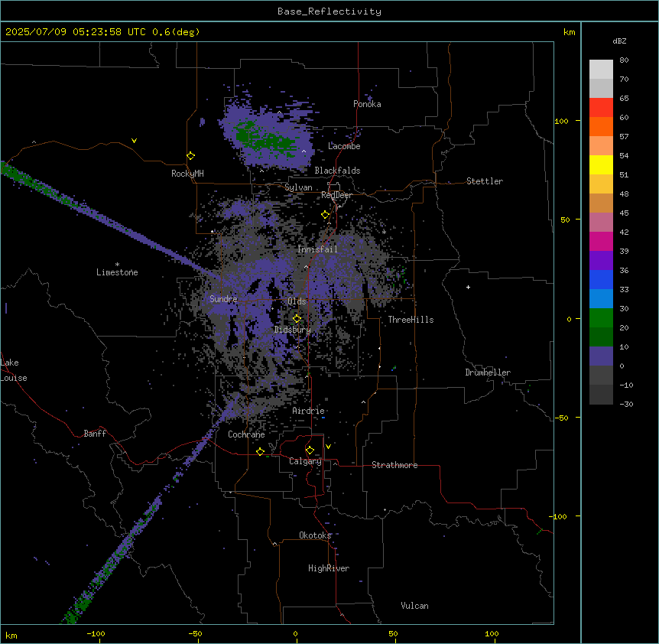The width and height of the screenshot is (659, 644).
Task: Click the -50 tick label on horizontal axis
Action: coord(195,633)
